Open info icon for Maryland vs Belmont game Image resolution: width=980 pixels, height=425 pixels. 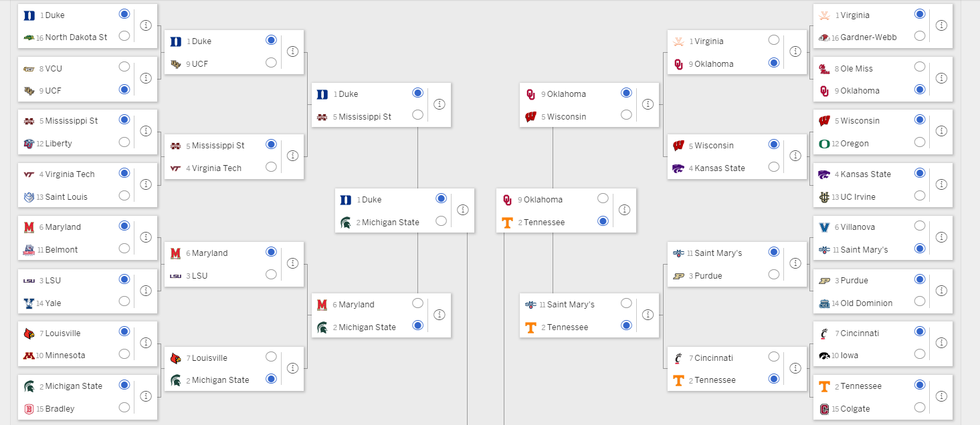tap(146, 237)
